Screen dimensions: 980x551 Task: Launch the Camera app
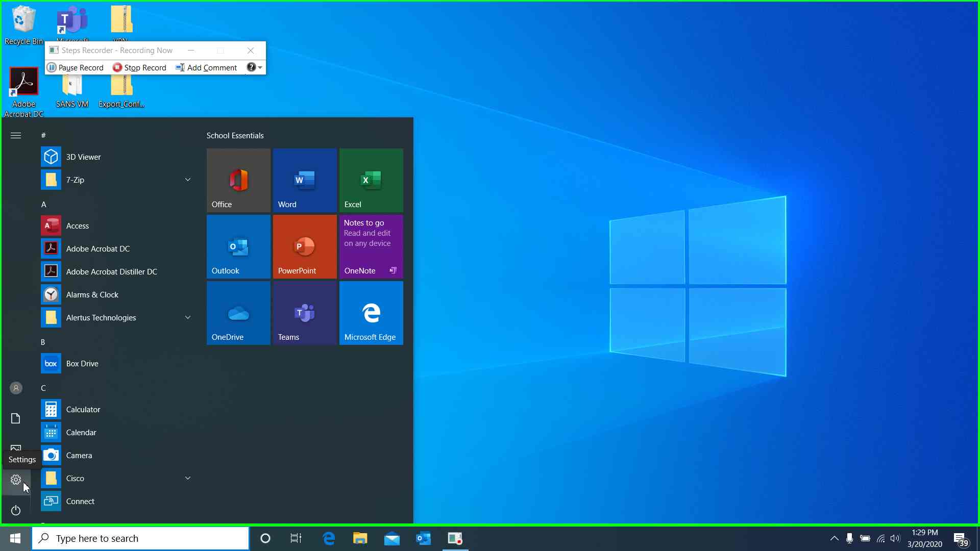pyautogui.click(x=117, y=455)
